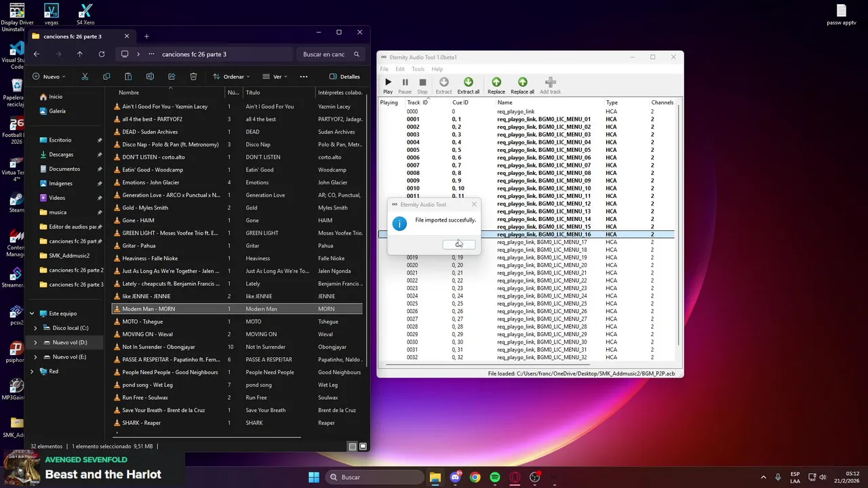The image size is (868, 488).
Task: Confirm the File imported successfully dialog
Action: (x=459, y=244)
